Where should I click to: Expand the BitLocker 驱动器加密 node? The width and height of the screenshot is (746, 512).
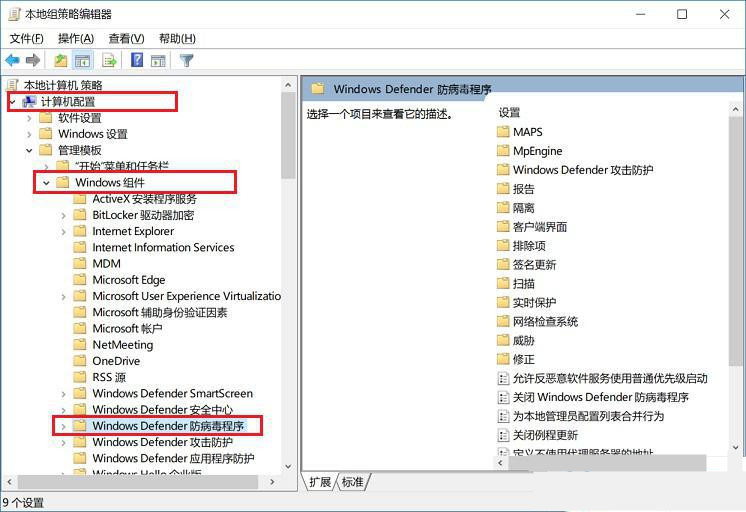point(63,216)
